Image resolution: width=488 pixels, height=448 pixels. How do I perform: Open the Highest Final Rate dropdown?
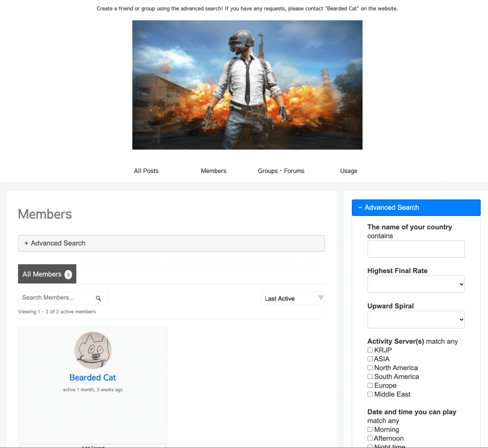416,284
